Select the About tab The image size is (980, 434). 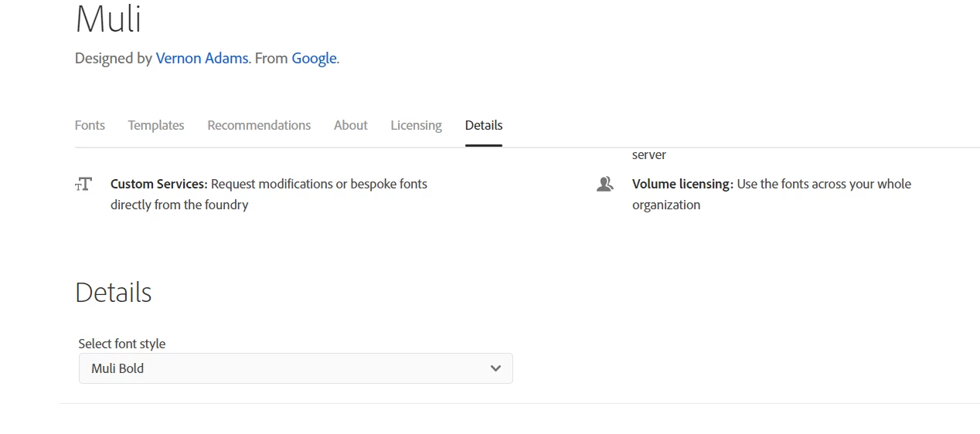coord(350,125)
